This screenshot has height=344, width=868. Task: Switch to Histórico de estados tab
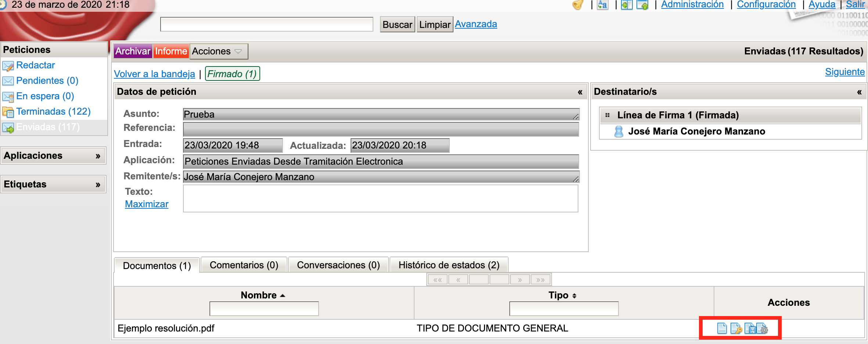point(449,265)
